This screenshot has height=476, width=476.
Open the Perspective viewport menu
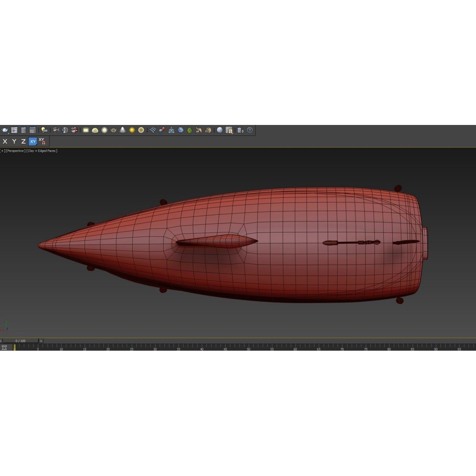pos(15,151)
